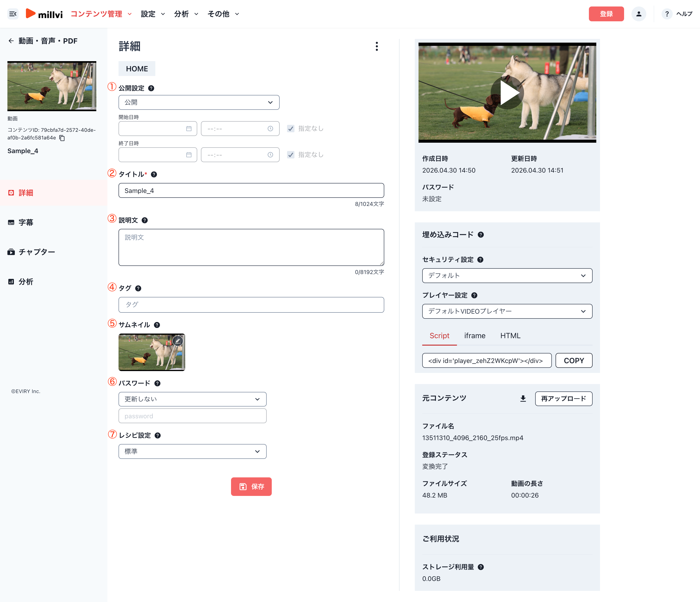The image size is (700, 602).
Task: Show the help tooltip for 公開設定
Action: pos(151,88)
